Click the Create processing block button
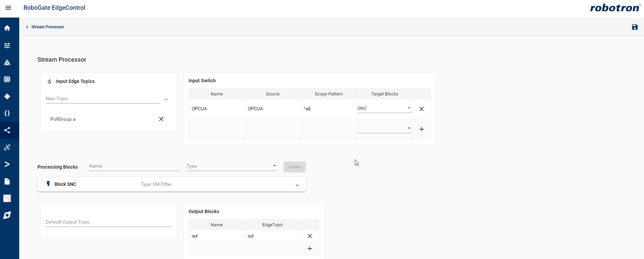The width and height of the screenshot is (644, 259). pos(294,167)
